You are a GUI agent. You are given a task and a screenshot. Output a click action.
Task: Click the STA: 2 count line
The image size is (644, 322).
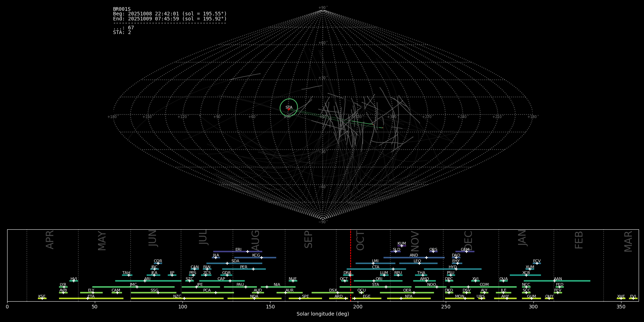click(122, 33)
